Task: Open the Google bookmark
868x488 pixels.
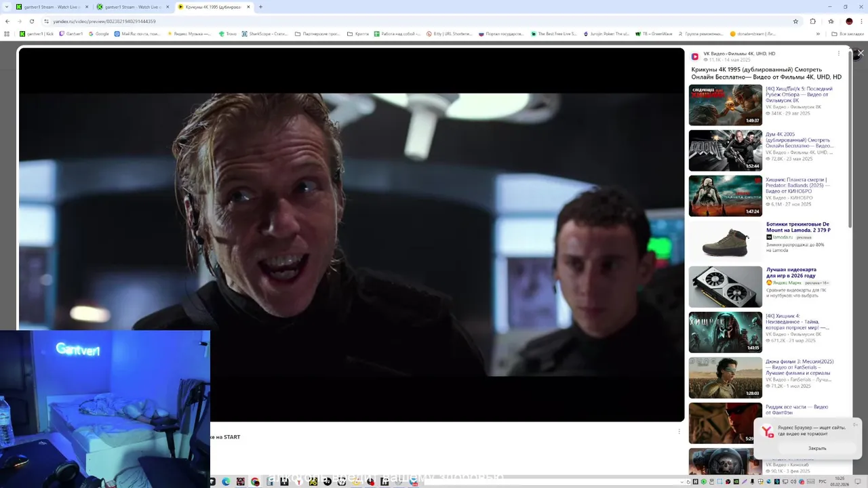Action: tap(99, 33)
